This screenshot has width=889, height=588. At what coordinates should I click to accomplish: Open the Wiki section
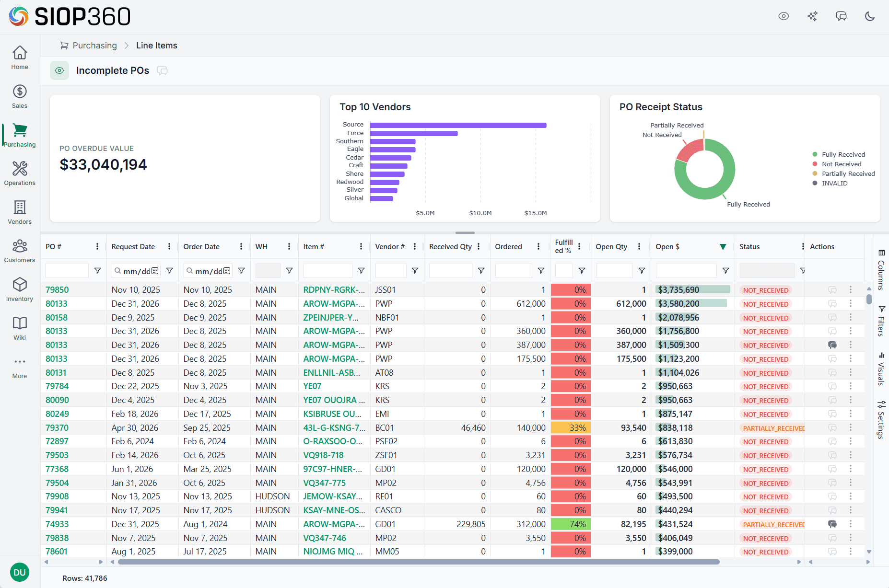tap(19, 327)
